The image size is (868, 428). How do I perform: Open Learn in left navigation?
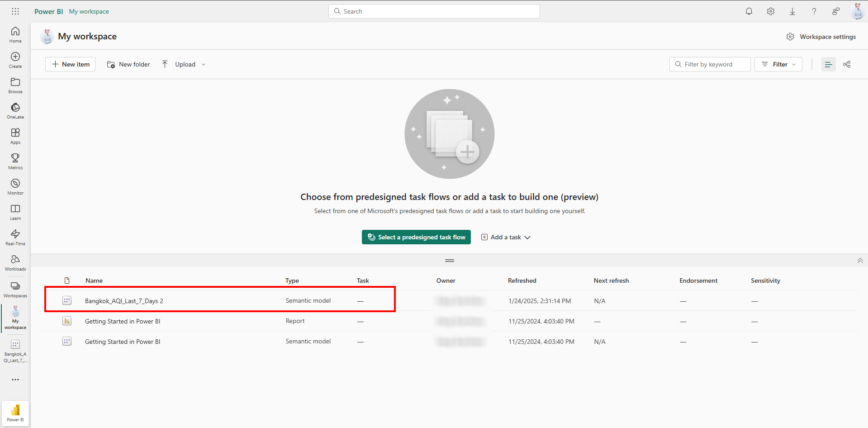pos(15,212)
